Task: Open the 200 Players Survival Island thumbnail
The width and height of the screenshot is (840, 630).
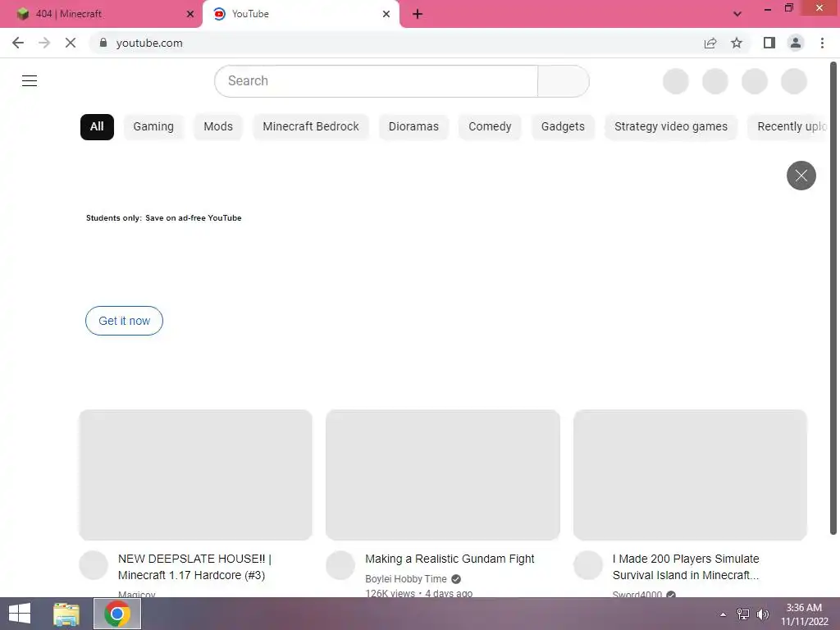Action: 690,475
